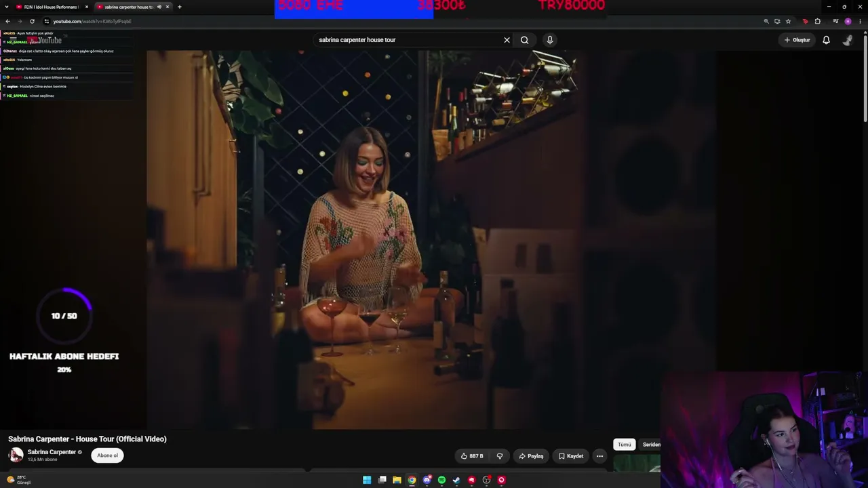Image resolution: width=868 pixels, height=488 pixels.
Task: View site information icon in address bar
Action: (46, 21)
